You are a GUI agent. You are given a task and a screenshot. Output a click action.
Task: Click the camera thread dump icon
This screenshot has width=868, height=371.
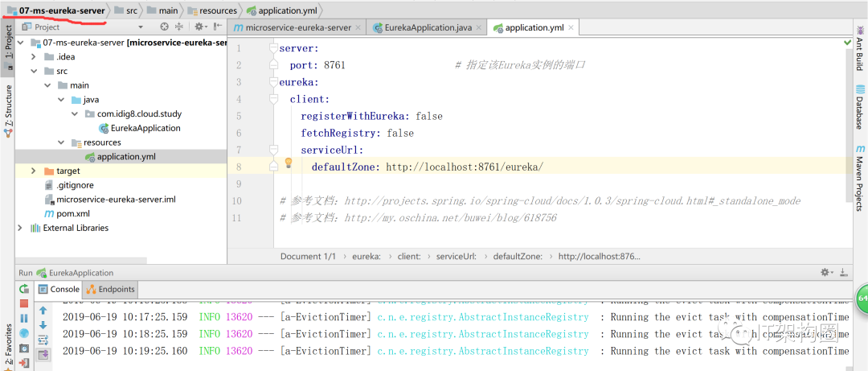(24, 348)
